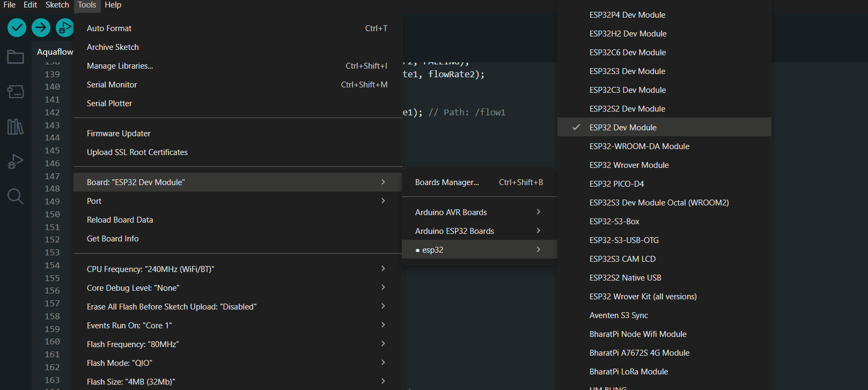This screenshot has width=868, height=390.
Task: Choose ESP32S3 Dev Module board
Action: [627, 71]
